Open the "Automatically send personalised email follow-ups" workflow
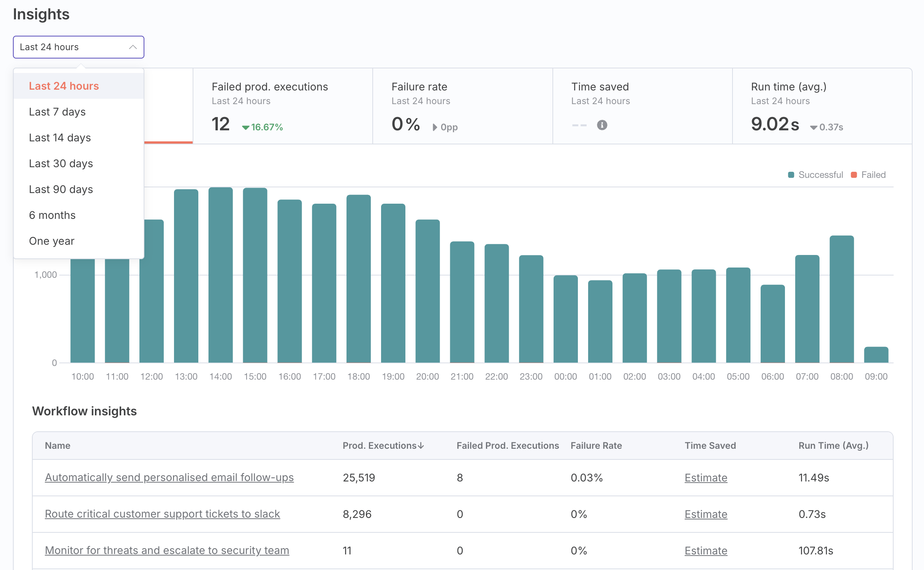 169,478
